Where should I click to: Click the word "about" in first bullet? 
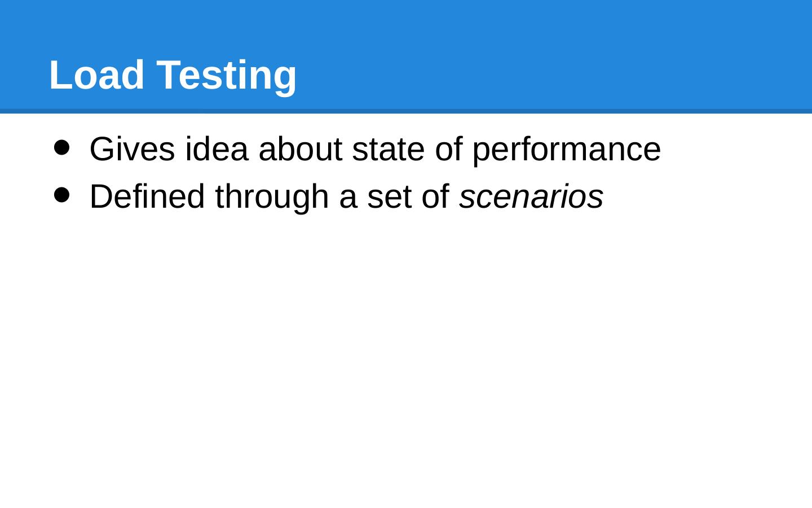point(300,150)
